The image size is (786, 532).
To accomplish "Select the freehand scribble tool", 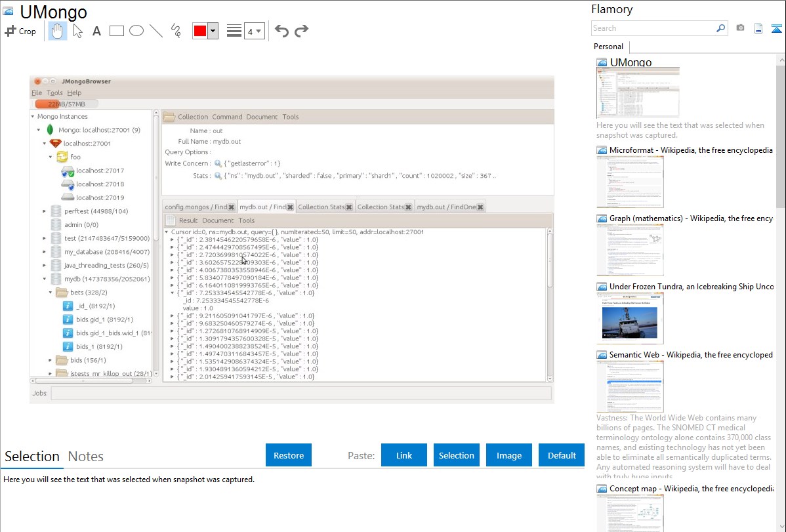I will [x=176, y=31].
